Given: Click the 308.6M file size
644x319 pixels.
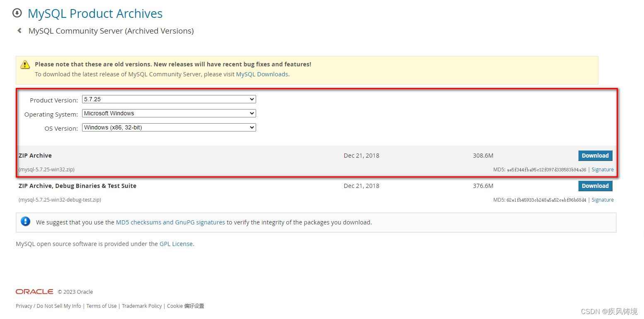Looking at the screenshot, I should tap(483, 156).
